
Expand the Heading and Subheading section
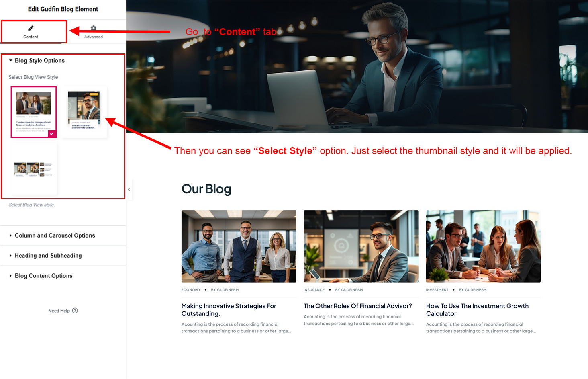click(x=48, y=256)
